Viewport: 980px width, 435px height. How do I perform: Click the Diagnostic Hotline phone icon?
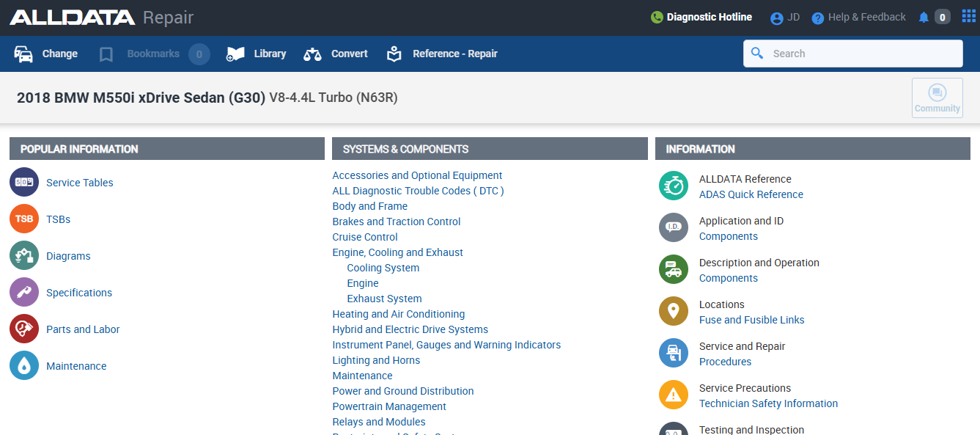point(657,17)
